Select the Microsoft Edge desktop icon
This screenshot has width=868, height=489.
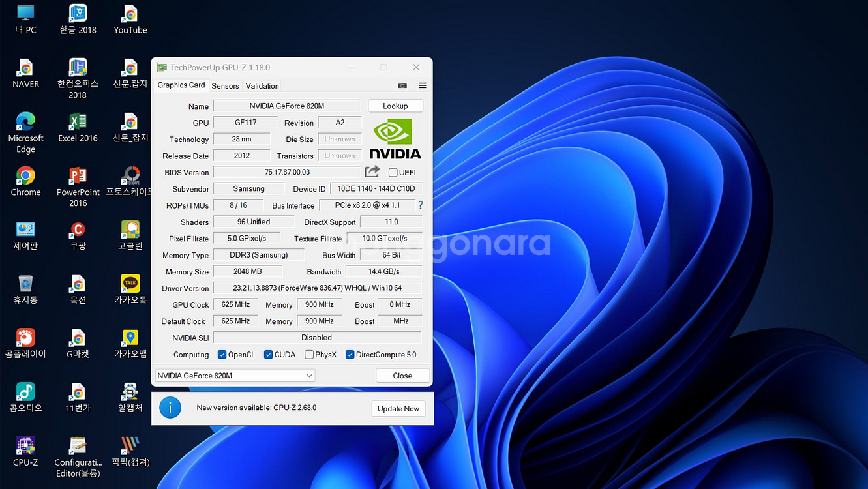pyautogui.click(x=25, y=122)
